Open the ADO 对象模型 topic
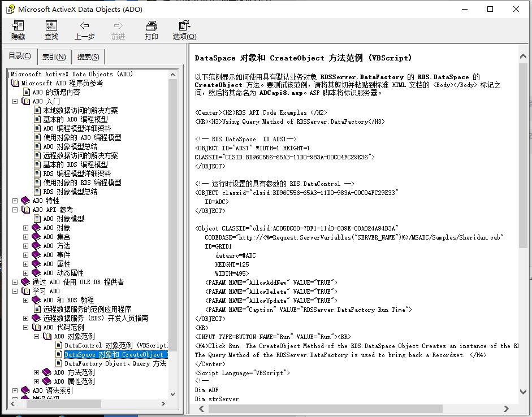Screen dimensions: 532x417 pyautogui.click(x=63, y=219)
